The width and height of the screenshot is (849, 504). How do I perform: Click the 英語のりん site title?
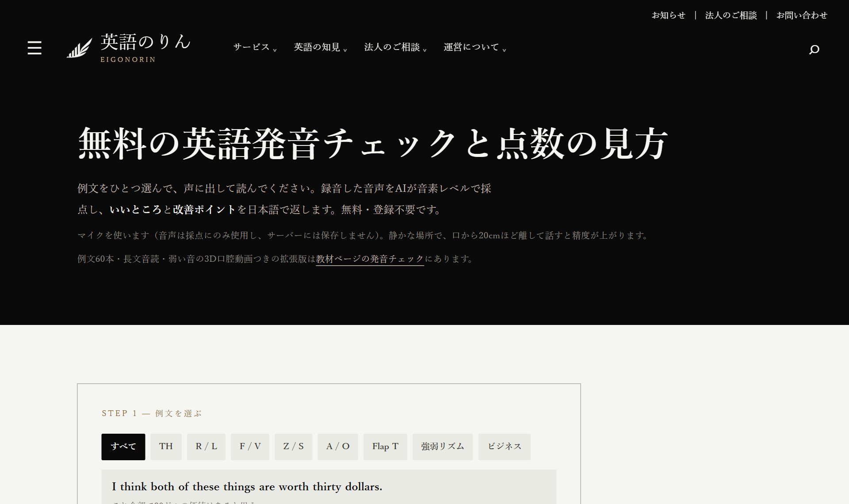click(145, 42)
